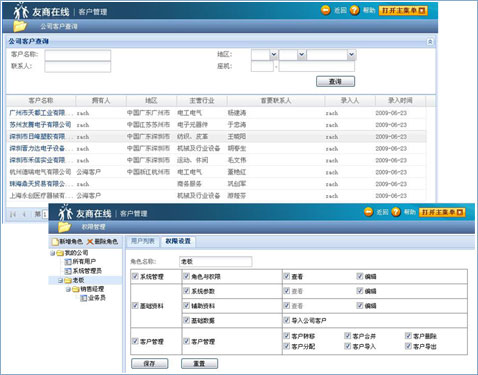Click the 友商在线 logo in permission management window

coord(85,213)
